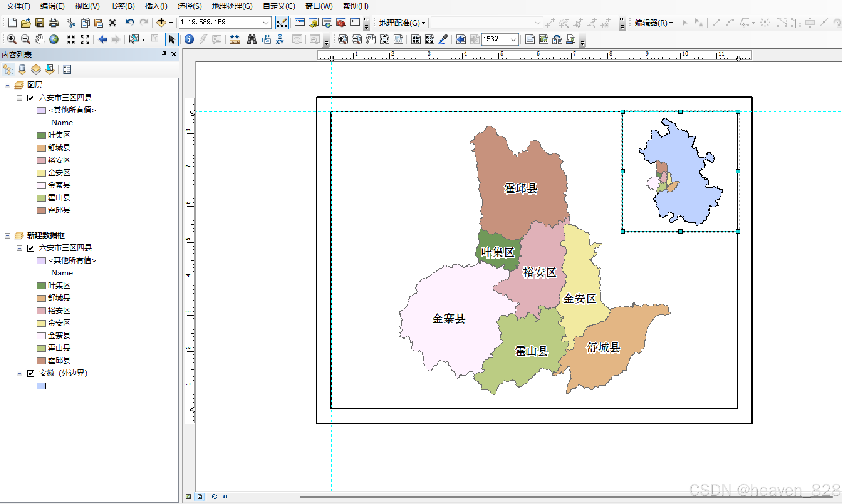Image resolution: width=842 pixels, height=504 pixels.
Task: Click the Full Extent globe icon
Action: pos(54,39)
